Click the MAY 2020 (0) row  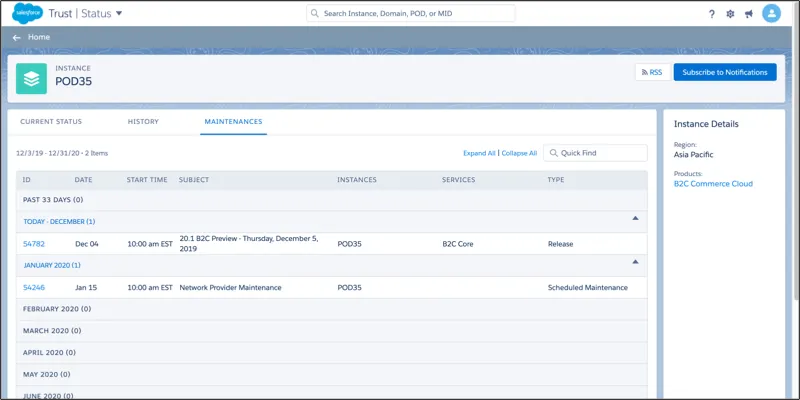(332, 374)
